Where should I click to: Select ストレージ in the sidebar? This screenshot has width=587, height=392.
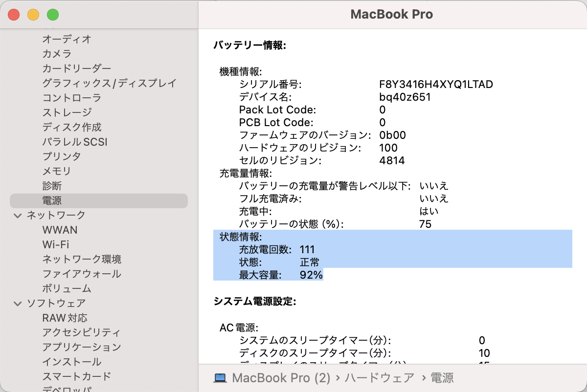pos(67,112)
